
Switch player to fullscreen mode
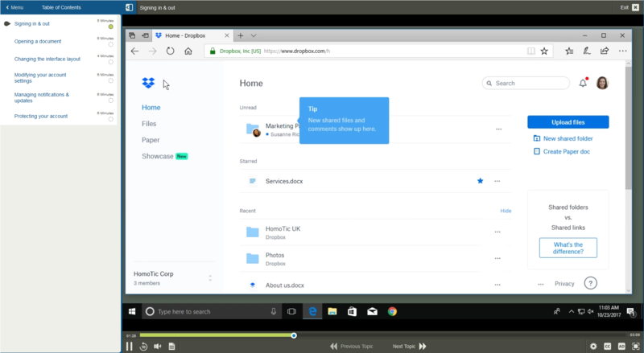click(x=636, y=347)
